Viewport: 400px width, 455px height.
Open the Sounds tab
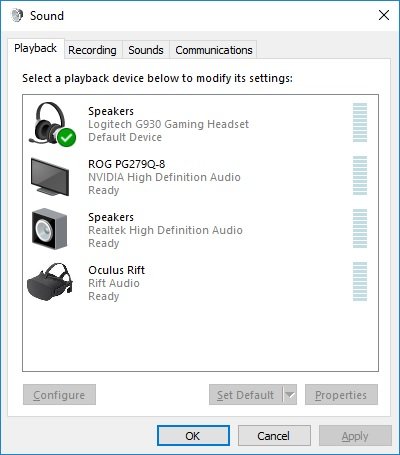146,50
